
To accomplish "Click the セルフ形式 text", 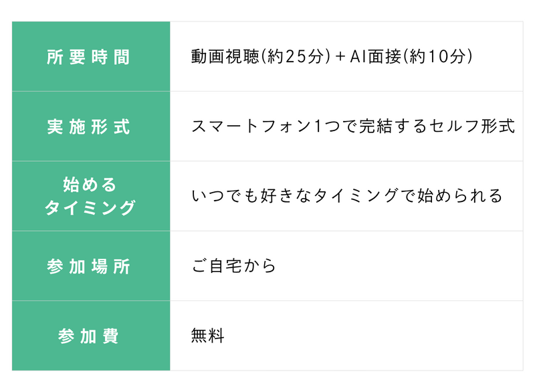I will click(x=472, y=126).
